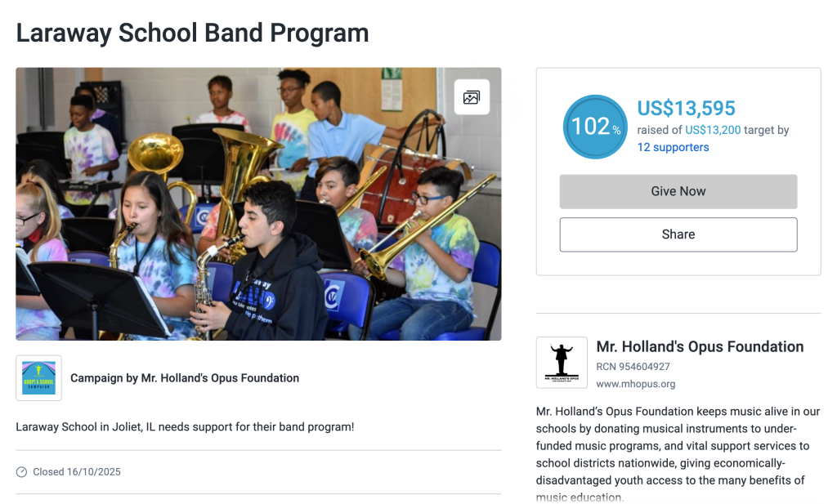Click the clock icon beside the Closed date

(x=22, y=472)
